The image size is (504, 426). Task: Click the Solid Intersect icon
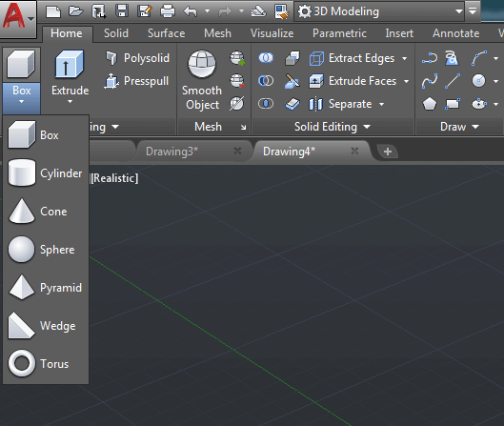tap(266, 104)
